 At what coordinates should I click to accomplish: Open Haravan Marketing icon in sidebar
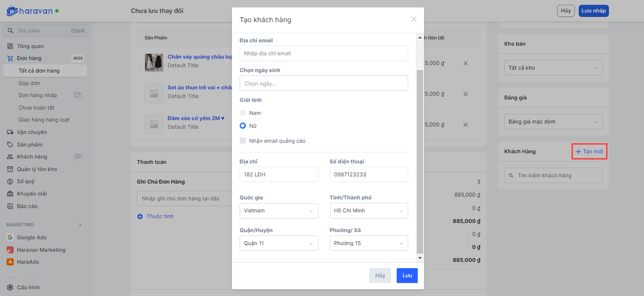pyautogui.click(x=10, y=250)
